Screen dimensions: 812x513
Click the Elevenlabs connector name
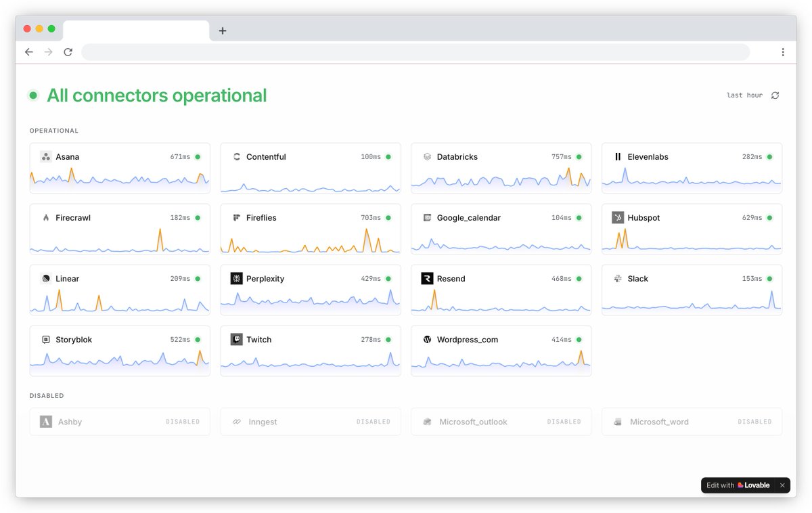click(x=648, y=157)
